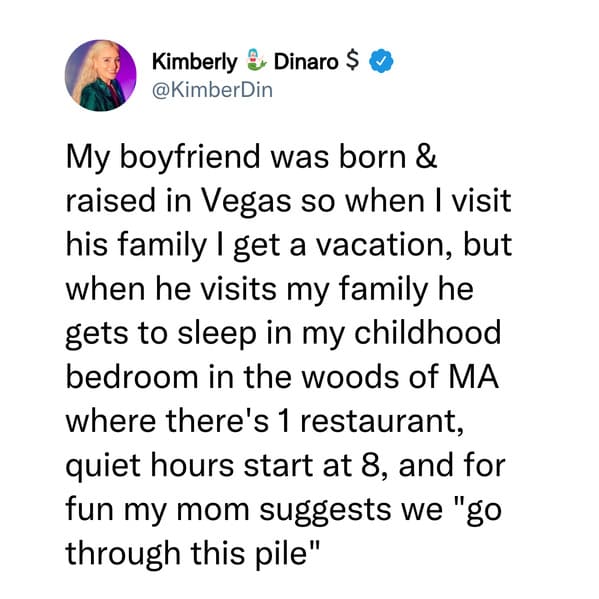Click the surname Dinaro in the header
Image resolution: width=599 pixels, height=599 pixels.
point(306,62)
